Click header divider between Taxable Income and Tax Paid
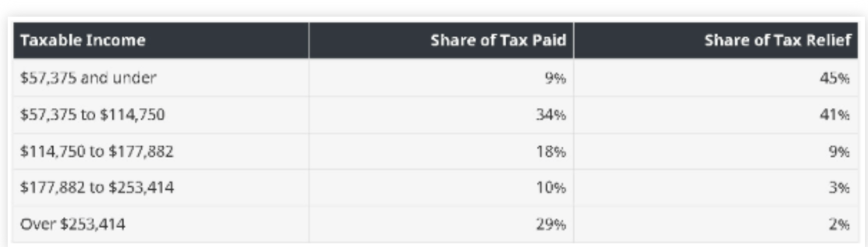Image resolution: width=868 pixels, height=247 pixels. [x=309, y=41]
